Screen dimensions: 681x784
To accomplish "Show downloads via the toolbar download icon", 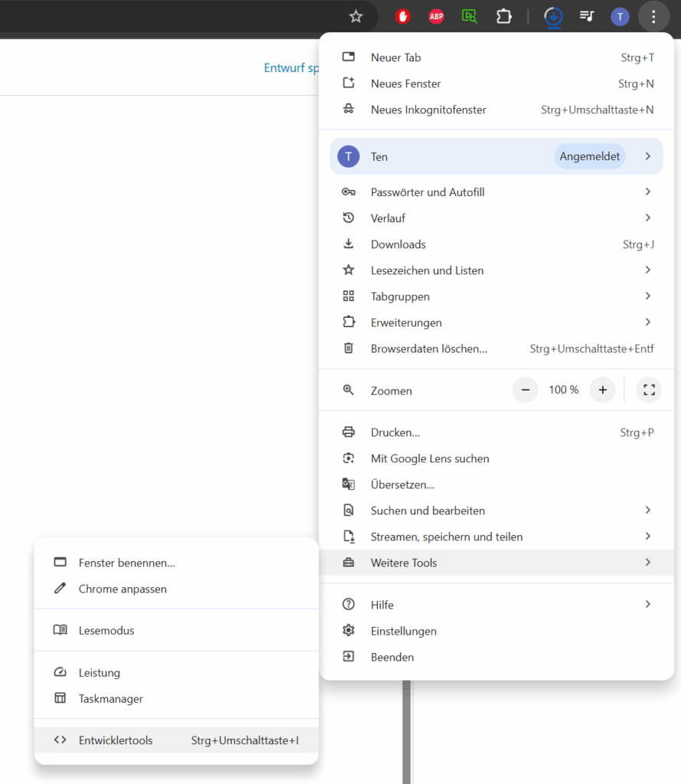I will (x=553, y=17).
